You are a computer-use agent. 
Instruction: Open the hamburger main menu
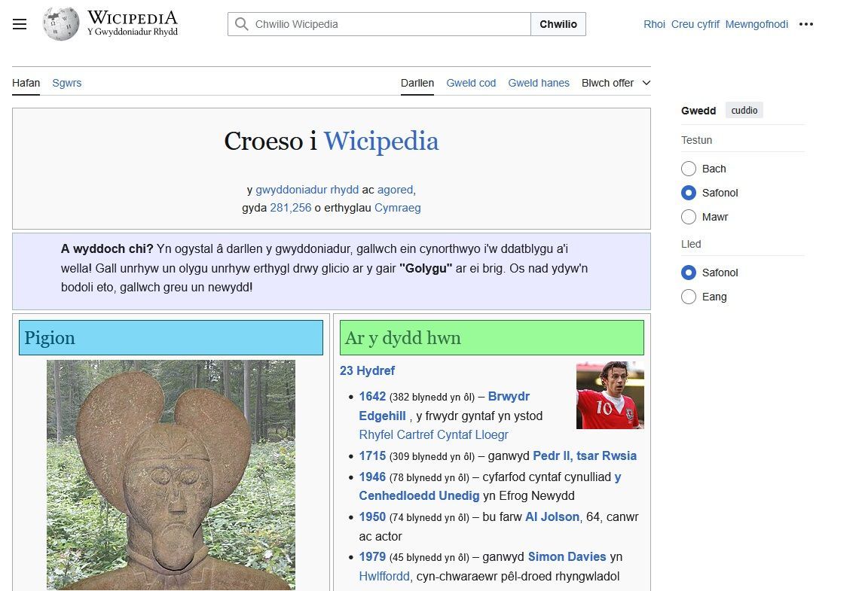[x=20, y=24]
